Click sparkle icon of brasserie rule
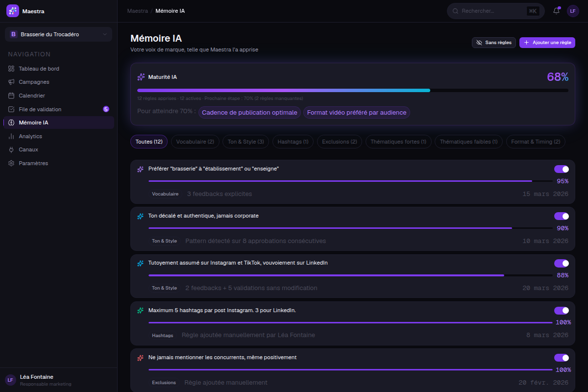The image size is (588, 392). coord(141,169)
